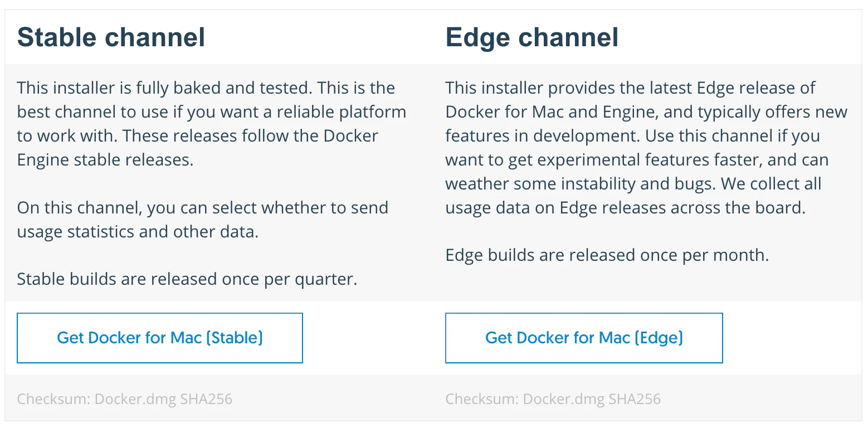Click the line starting "Docker for Mac and Engine"
The image size is (868, 428).
[646, 112]
